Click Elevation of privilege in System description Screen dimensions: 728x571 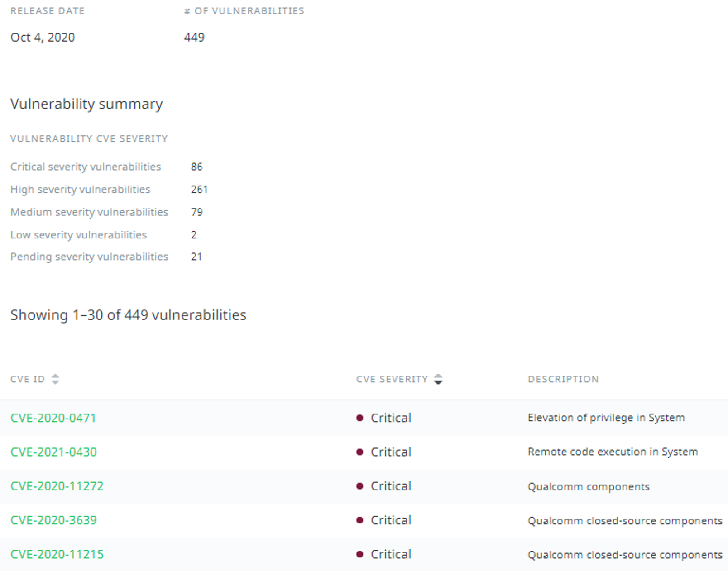[606, 418]
